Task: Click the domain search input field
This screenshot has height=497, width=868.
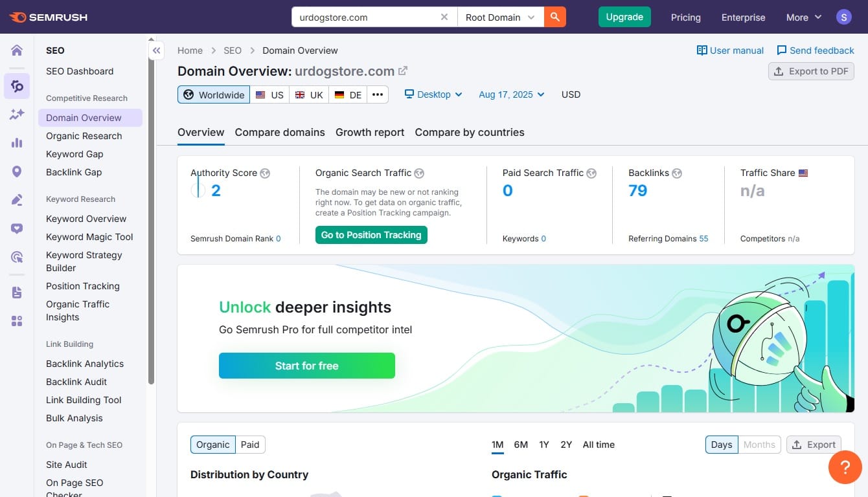Action: 366,17
